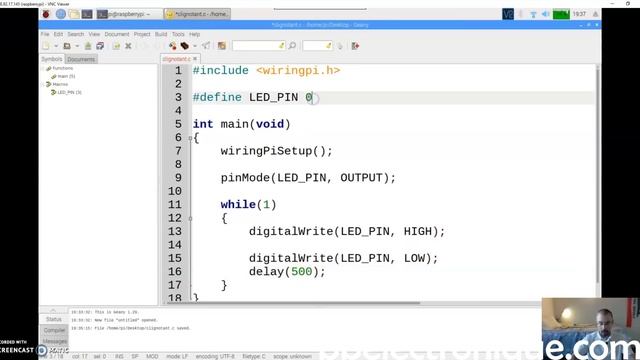
Task: Open the Raspberry Pi main menu
Action: pyautogui.click(x=46, y=14)
